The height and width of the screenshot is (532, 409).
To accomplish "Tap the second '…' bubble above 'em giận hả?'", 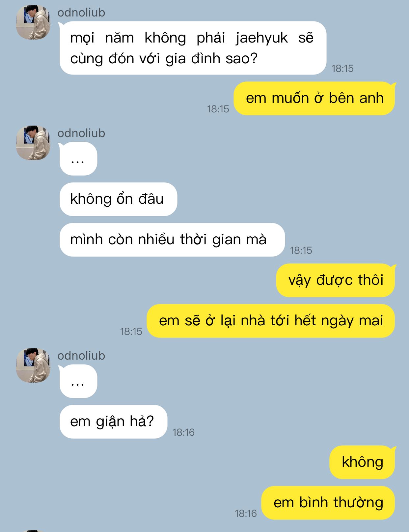I will coord(78,381).
